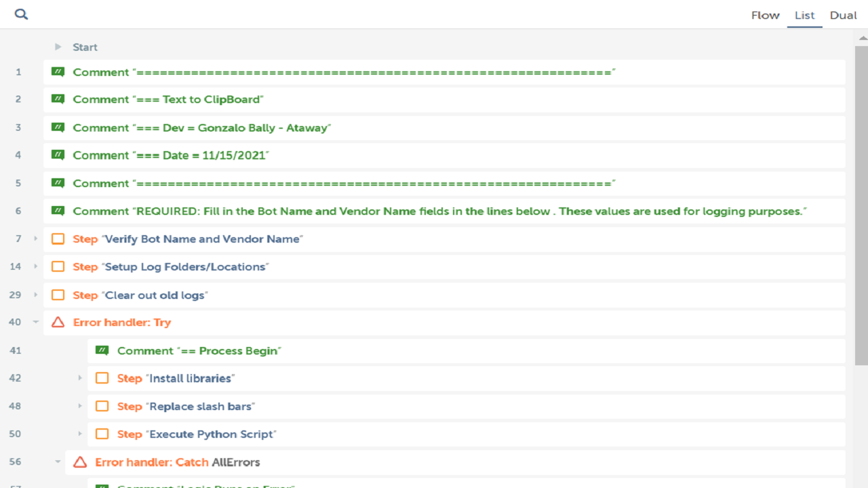The width and height of the screenshot is (868, 488).
Task: Click the 'Dev = Gonzalo Bally' comment icon
Action: (x=58, y=127)
